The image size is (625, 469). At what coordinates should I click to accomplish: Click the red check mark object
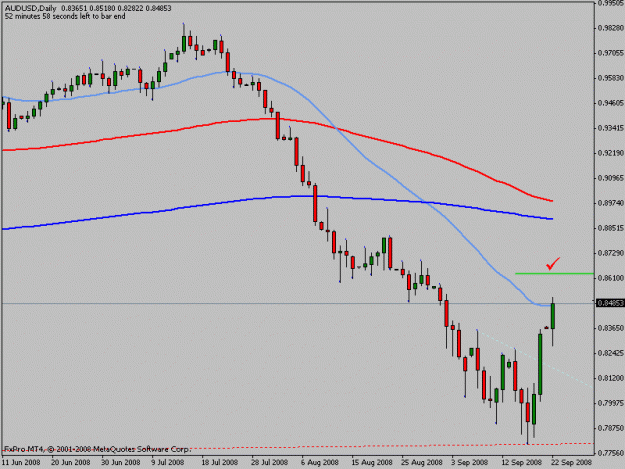(x=553, y=263)
